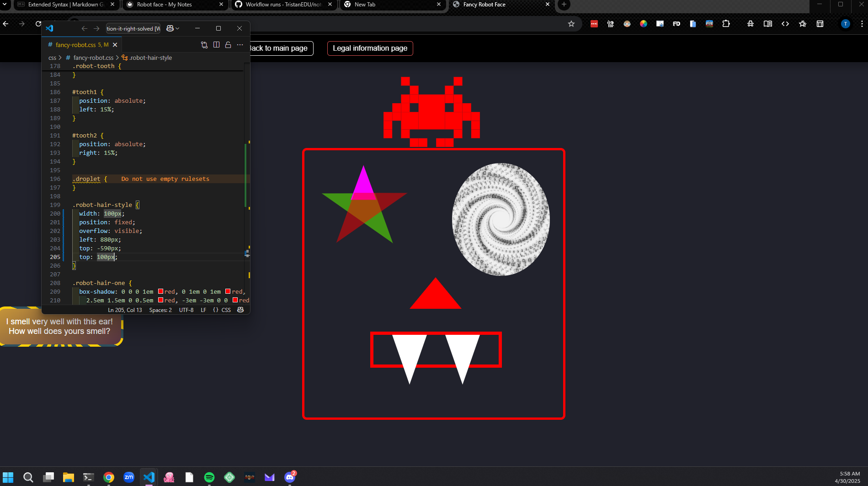This screenshot has height=486, width=868.
Task: Open changes compare icon in editor toolbar
Action: click(204, 45)
